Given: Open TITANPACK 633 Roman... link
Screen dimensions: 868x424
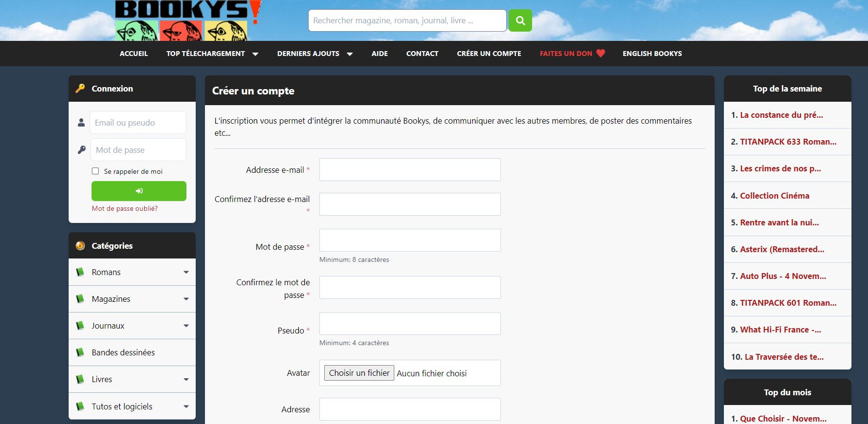Looking at the screenshot, I should pyautogui.click(x=788, y=142).
